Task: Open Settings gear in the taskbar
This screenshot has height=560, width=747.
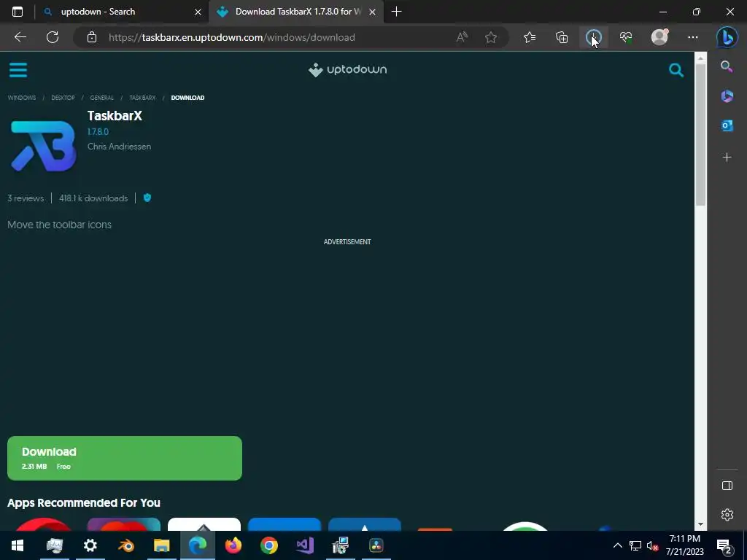Action: click(x=90, y=545)
